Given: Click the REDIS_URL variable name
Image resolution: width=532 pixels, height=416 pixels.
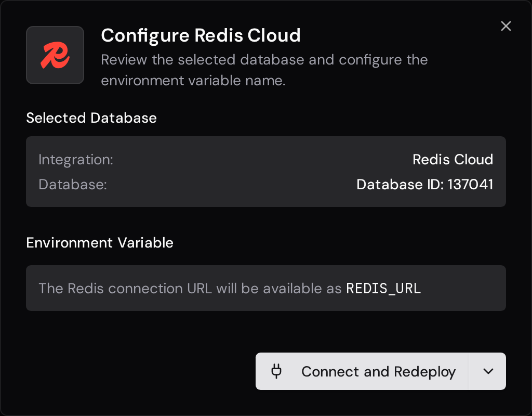Looking at the screenshot, I should (383, 288).
